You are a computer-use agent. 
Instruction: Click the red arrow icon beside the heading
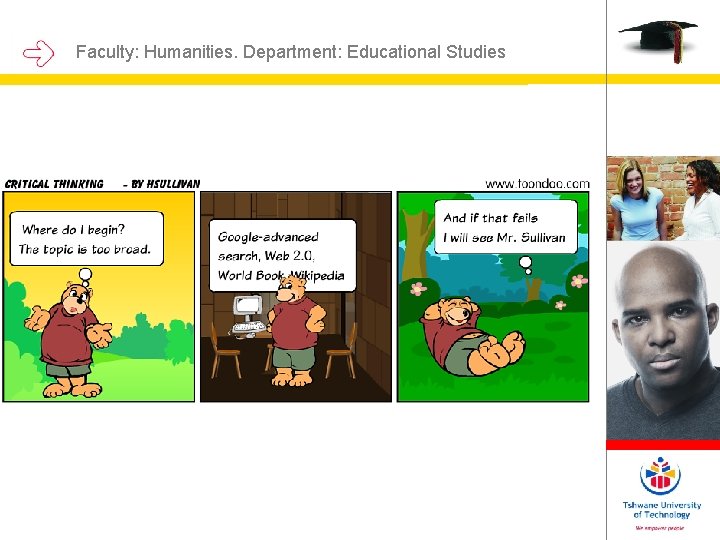click(x=39, y=54)
